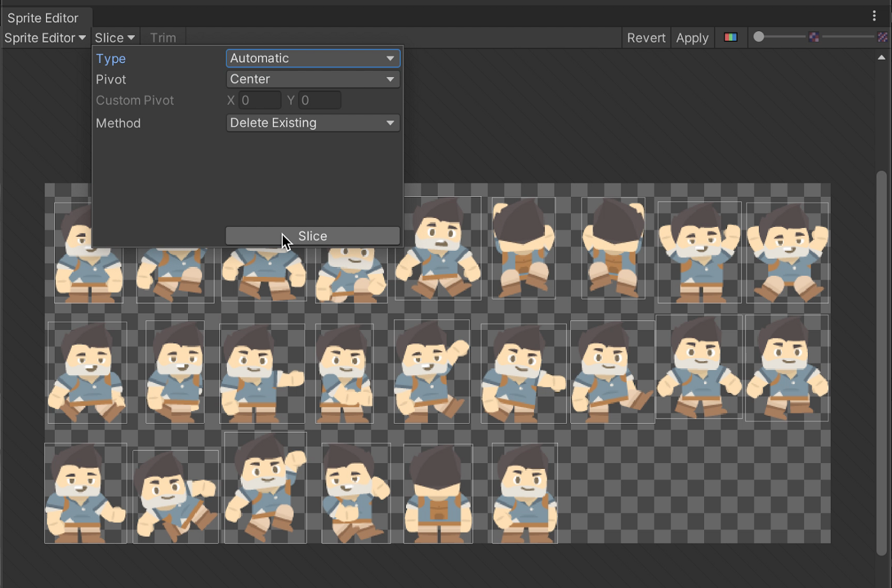Select the backpack back-view sprite in bottom row
Screen dimensions: 892x588
click(x=438, y=494)
